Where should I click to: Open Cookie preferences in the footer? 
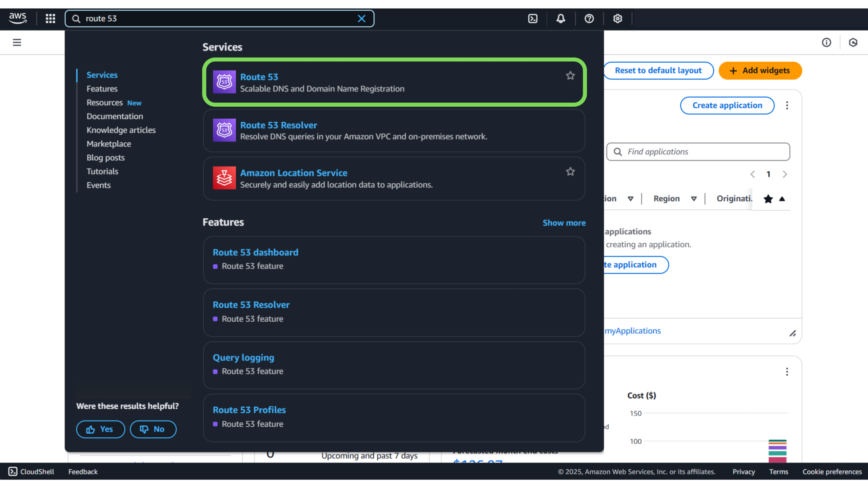[x=832, y=472]
